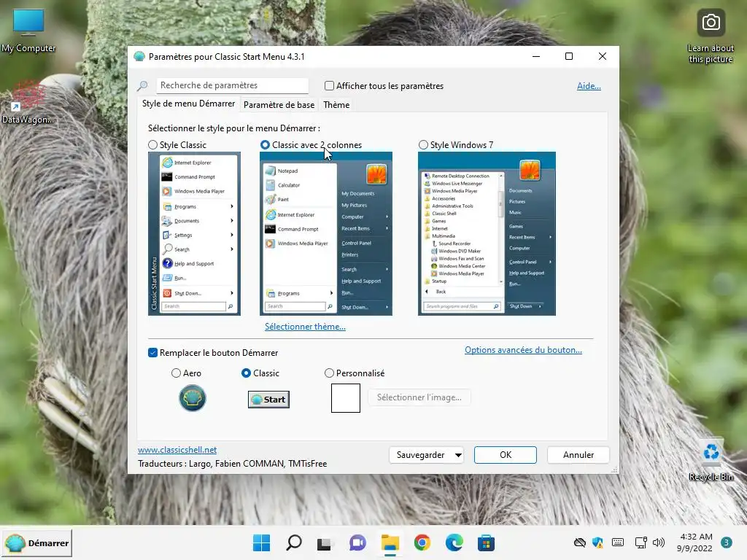
Task: Click the Aero shell start button image
Action: point(193,398)
